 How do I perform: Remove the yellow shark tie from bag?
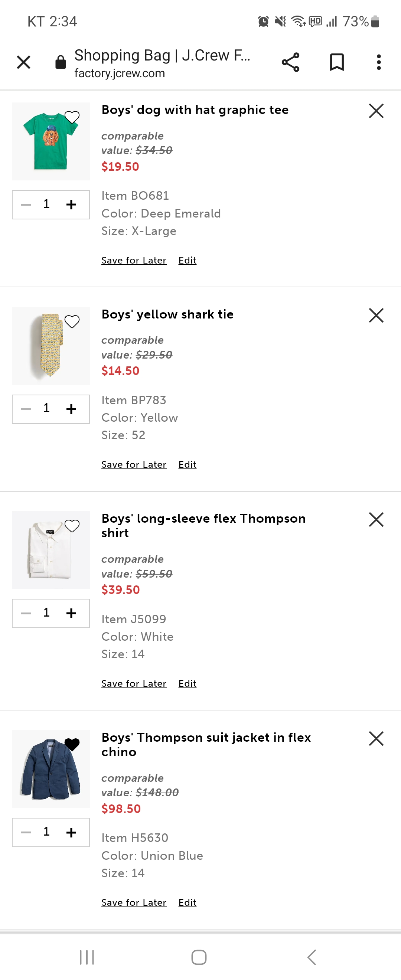pyautogui.click(x=376, y=316)
